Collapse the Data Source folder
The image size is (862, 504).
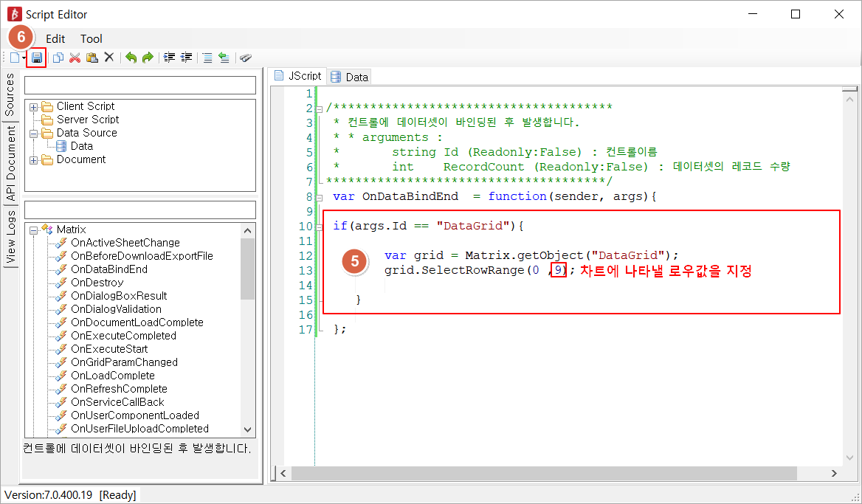tap(34, 134)
